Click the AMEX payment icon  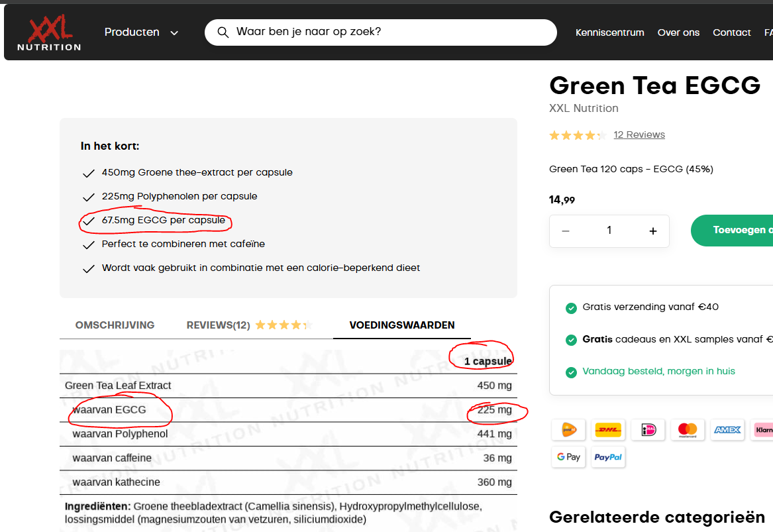click(x=727, y=430)
